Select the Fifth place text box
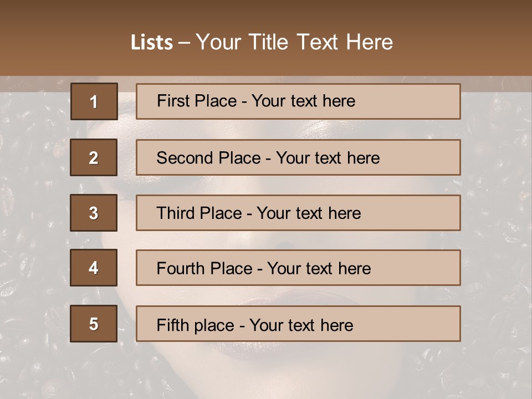Screen dimensions: 532x399 tap(298, 324)
